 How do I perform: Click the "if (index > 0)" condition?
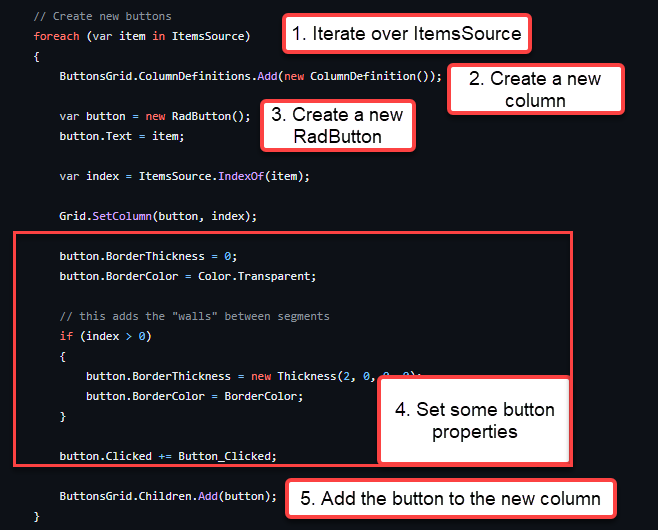tap(105, 336)
